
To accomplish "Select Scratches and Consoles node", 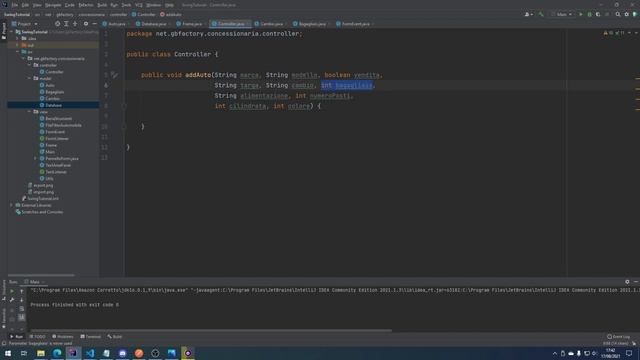I will (39, 212).
